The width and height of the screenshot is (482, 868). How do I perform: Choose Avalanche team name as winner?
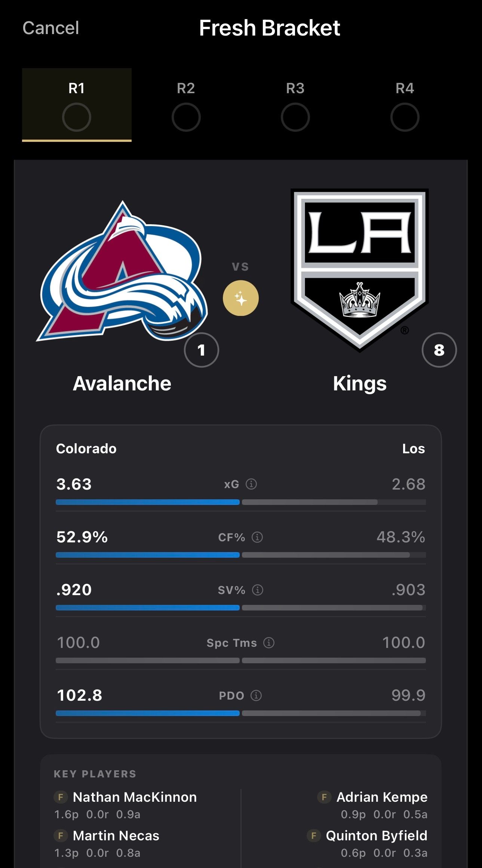click(x=122, y=384)
